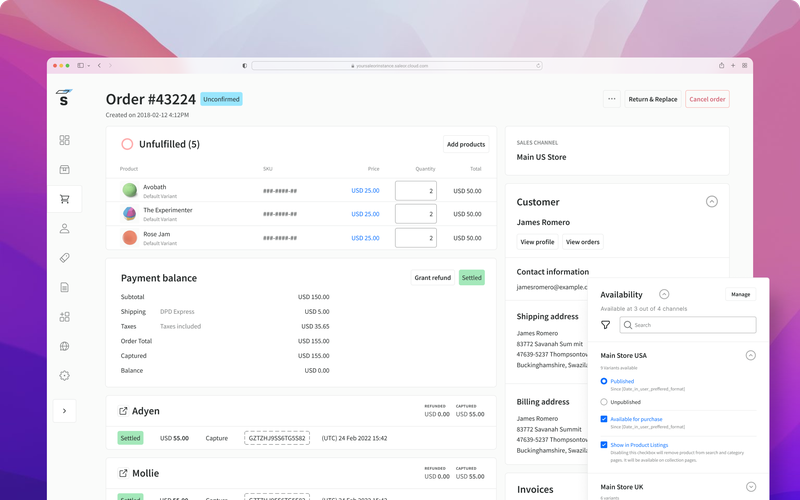
Task: Click the Avobath product thumbnail
Action: 130,190
